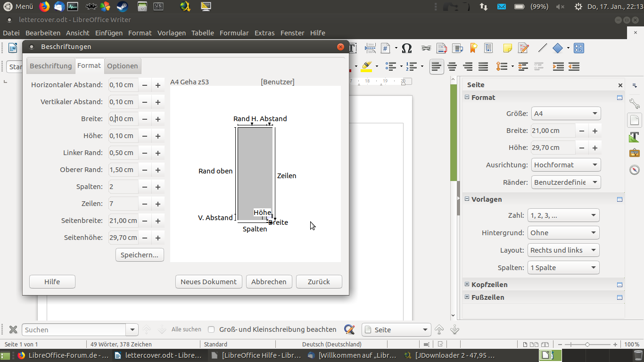Insert page number field icon
644x362 pixels.
386,48
